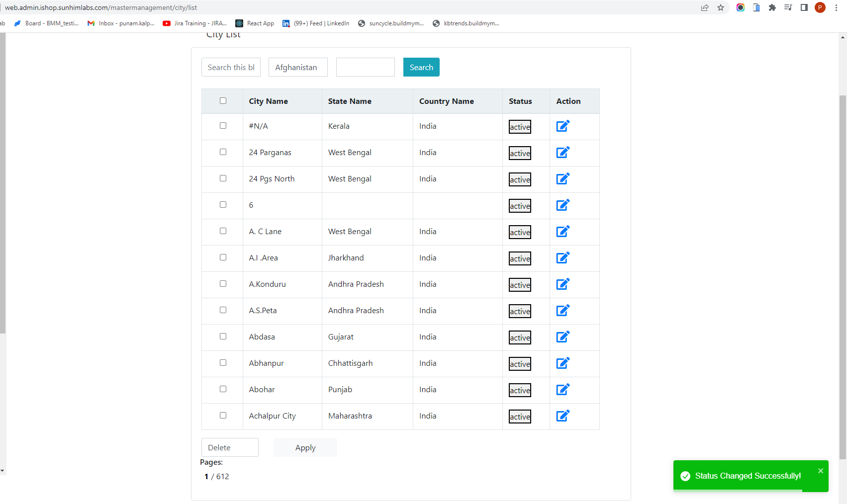847x504 pixels.
Task: Edit the Achalpur City row
Action: pyautogui.click(x=563, y=416)
